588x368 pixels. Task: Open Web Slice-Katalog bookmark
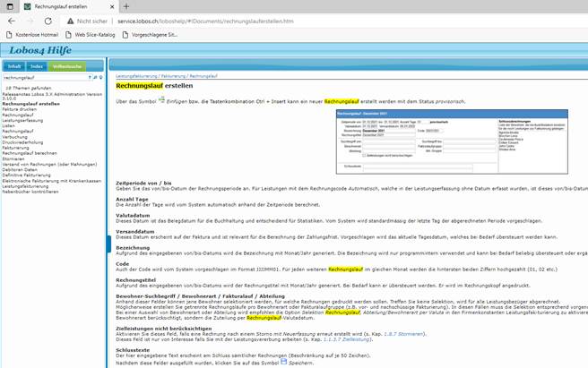coord(90,35)
